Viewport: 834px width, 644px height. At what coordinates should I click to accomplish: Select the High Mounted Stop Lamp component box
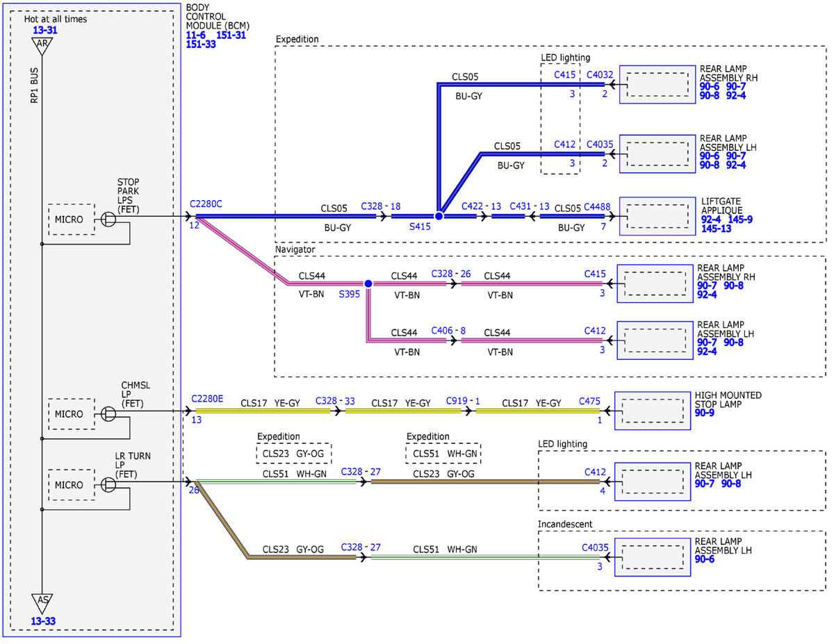pyautogui.click(x=653, y=411)
